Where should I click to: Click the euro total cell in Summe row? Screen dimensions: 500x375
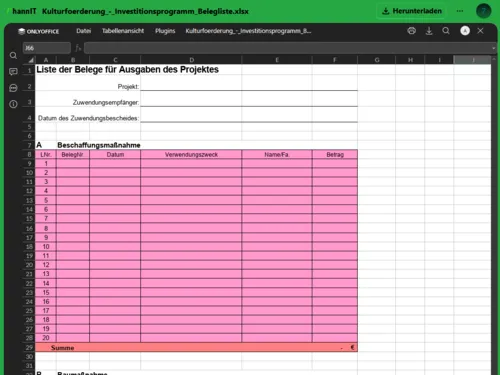point(335,348)
